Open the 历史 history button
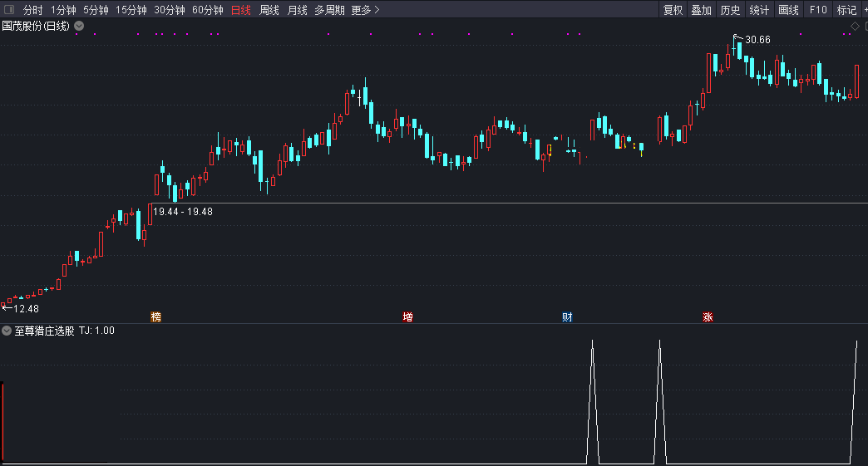 pos(730,10)
